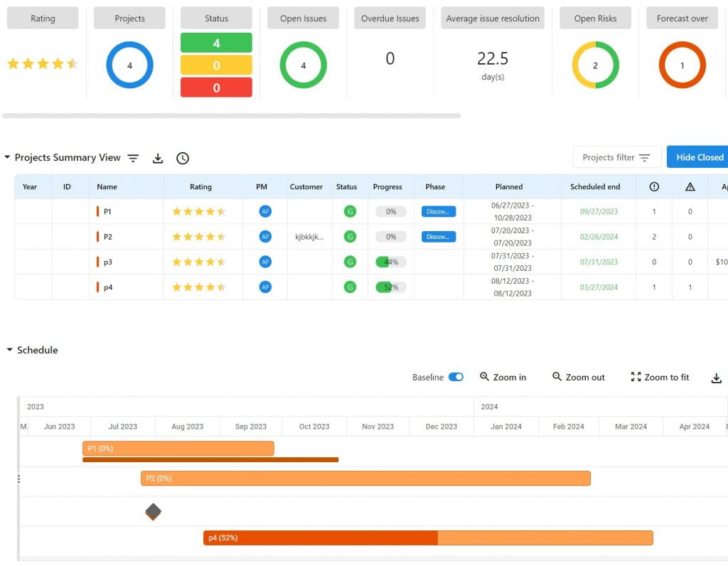Collapse the Schedule section
728x566 pixels.
9,350
